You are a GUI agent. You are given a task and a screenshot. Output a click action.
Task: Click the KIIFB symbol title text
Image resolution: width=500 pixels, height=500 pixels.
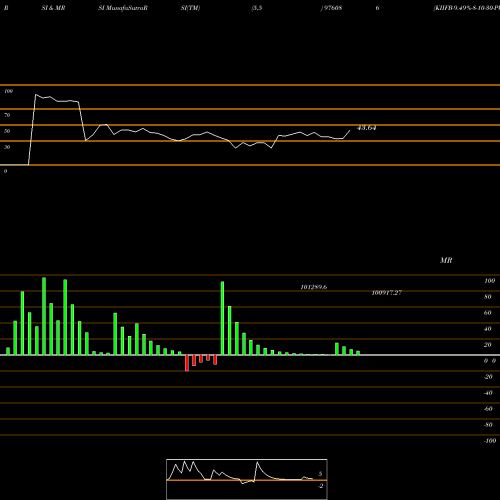[466, 8]
